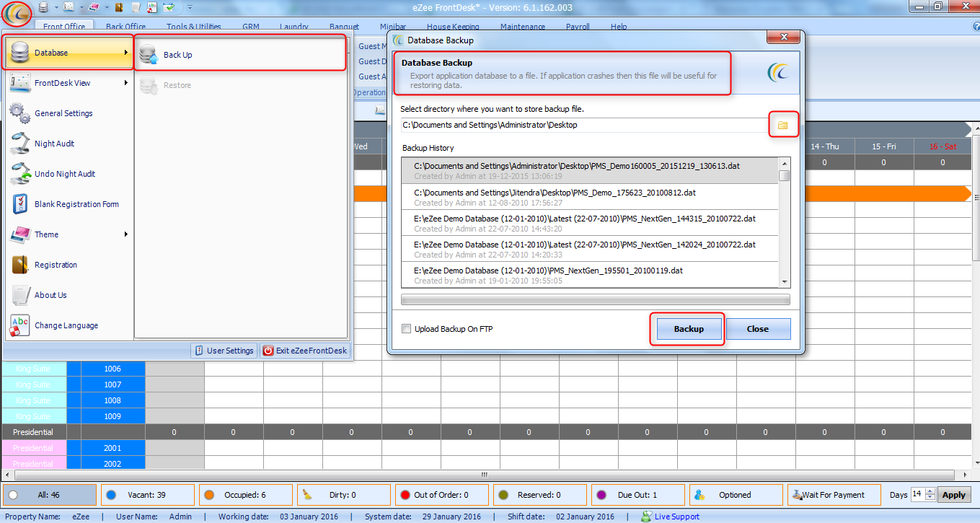Screen dimensions: 980x523
Task: Browse for backup folder using folder icon
Action: [782, 126]
